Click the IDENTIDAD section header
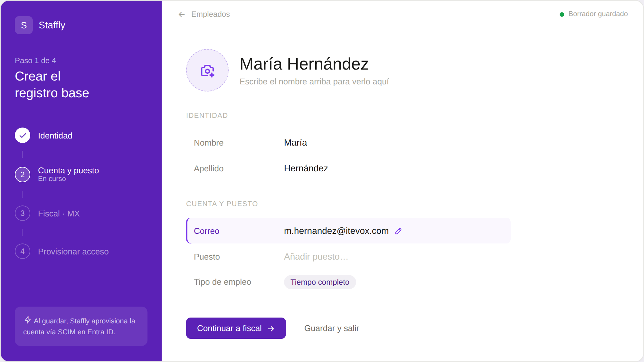The width and height of the screenshot is (644, 362). (x=207, y=116)
